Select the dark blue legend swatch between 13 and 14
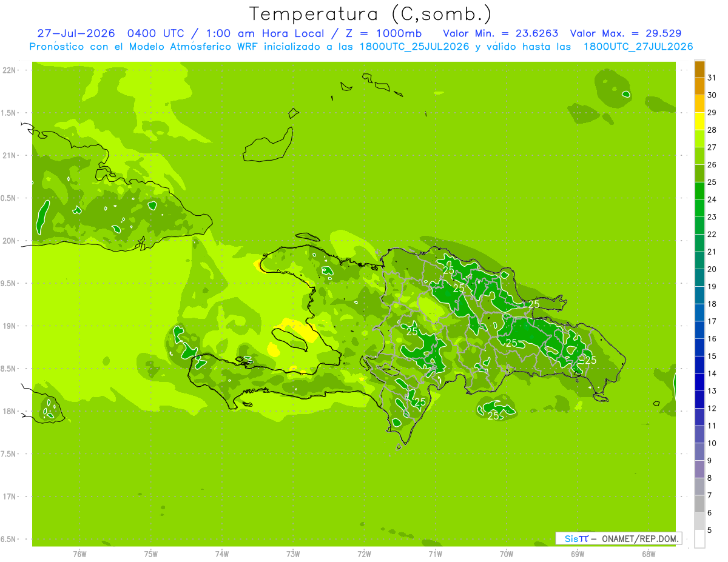Viewport: 728px width, 562px height. (699, 383)
